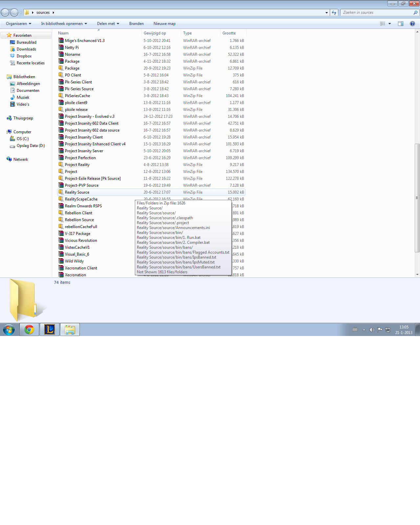Viewport: 420px width, 525px height.
Task: Select Netwerk in navigation pane
Action: pyautogui.click(x=21, y=159)
